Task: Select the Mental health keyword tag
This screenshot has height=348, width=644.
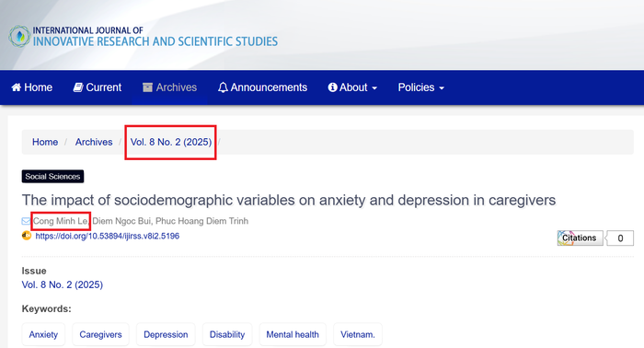Action: click(x=293, y=334)
